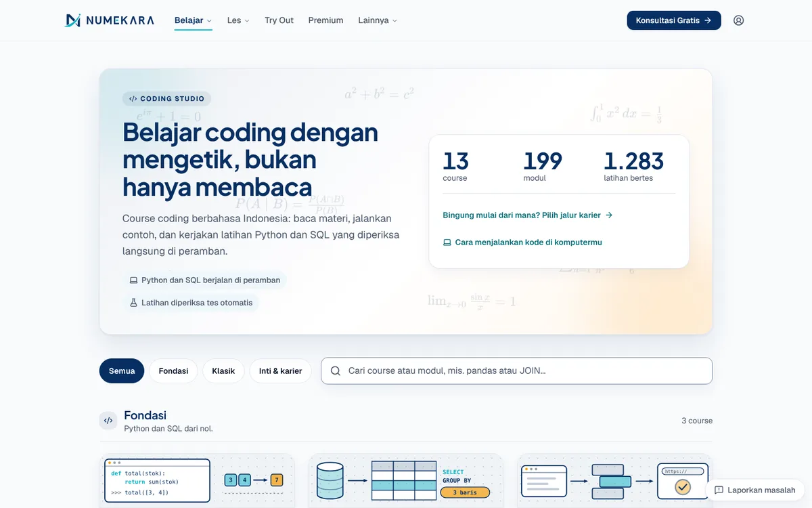This screenshot has height=508, width=812.
Task: Focus the course search field
Action: 516,371
